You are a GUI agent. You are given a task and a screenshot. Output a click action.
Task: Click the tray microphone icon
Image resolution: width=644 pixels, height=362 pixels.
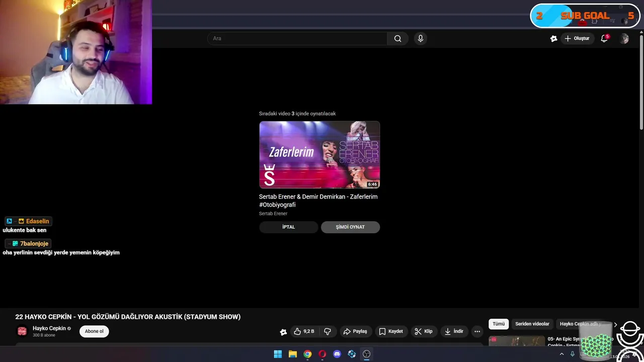573,354
